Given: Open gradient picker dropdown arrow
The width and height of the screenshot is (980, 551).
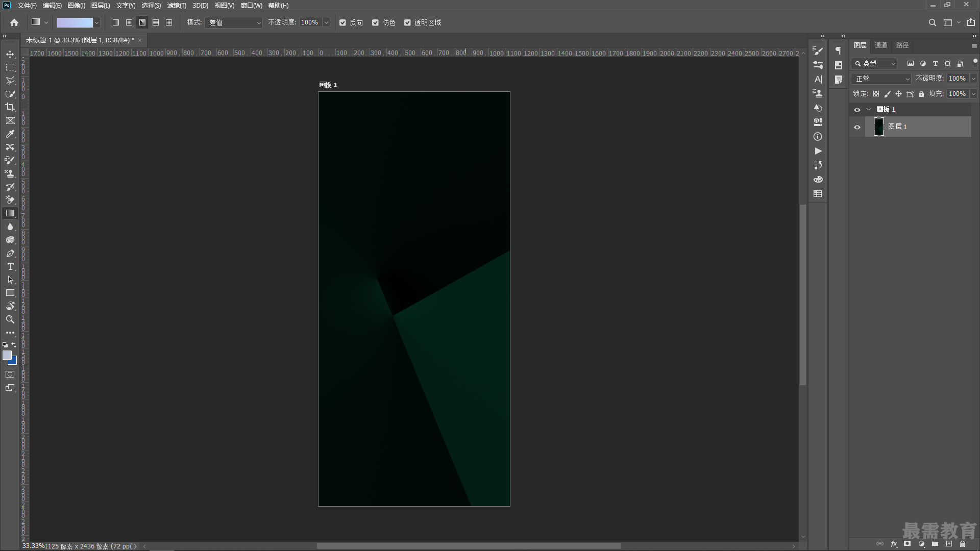Looking at the screenshot, I should coord(96,22).
